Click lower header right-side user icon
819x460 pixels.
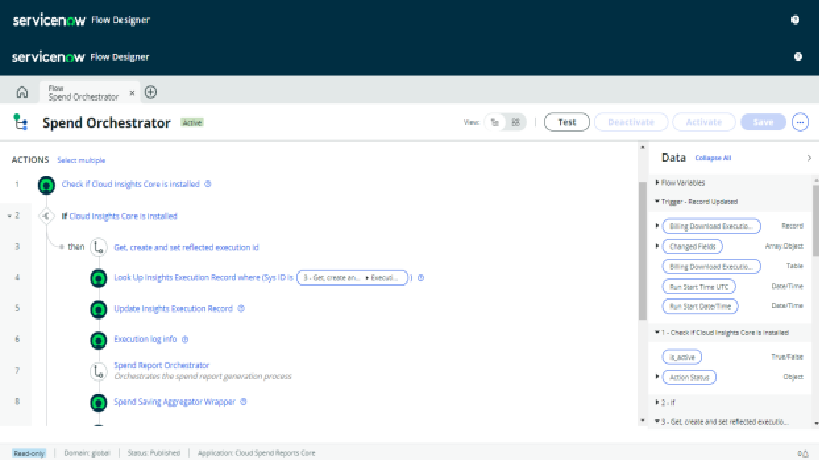click(798, 57)
